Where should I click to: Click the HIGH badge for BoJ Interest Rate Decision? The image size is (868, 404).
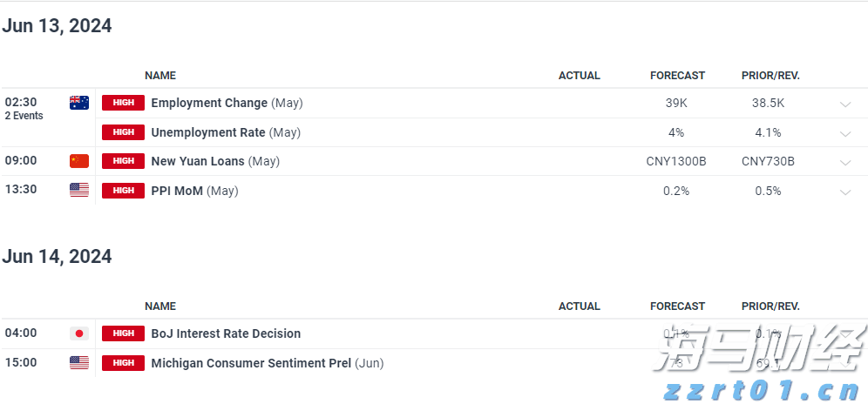pyautogui.click(x=123, y=333)
